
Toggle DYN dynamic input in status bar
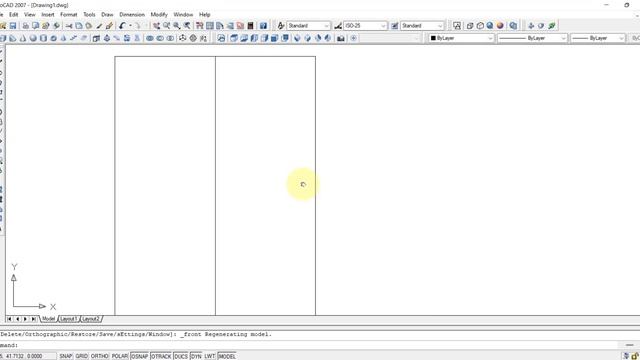196,356
